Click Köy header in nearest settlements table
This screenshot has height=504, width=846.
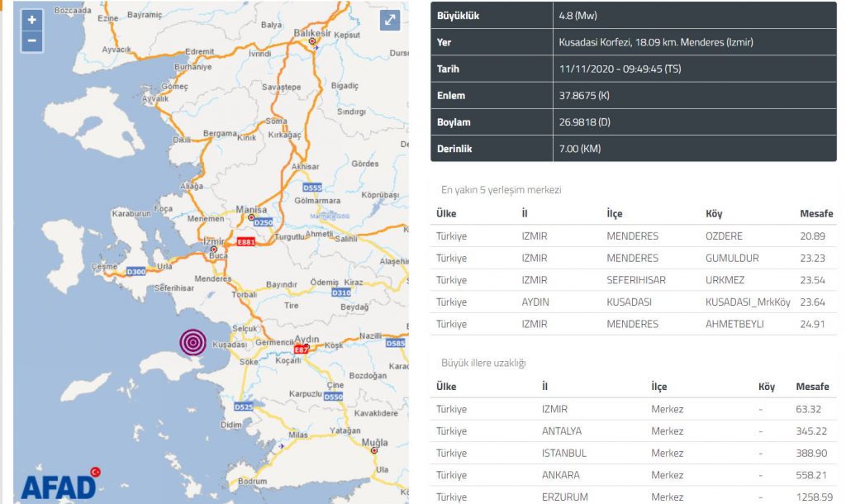click(714, 214)
